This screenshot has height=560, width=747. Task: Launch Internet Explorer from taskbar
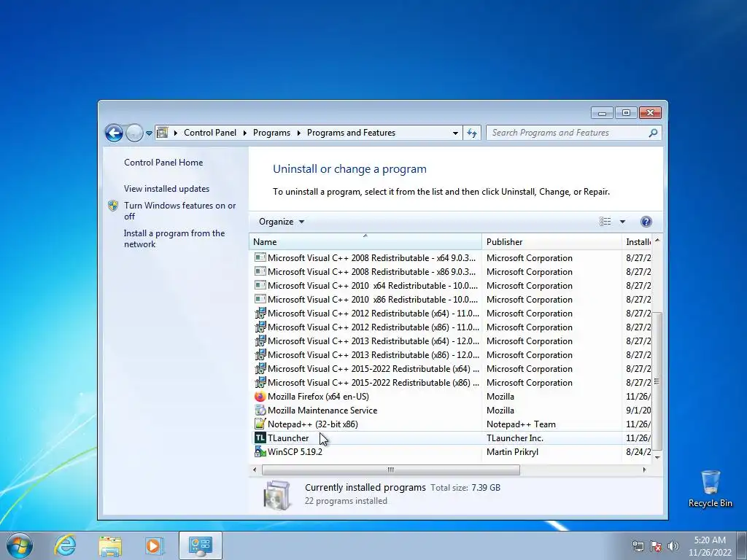pyautogui.click(x=65, y=545)
